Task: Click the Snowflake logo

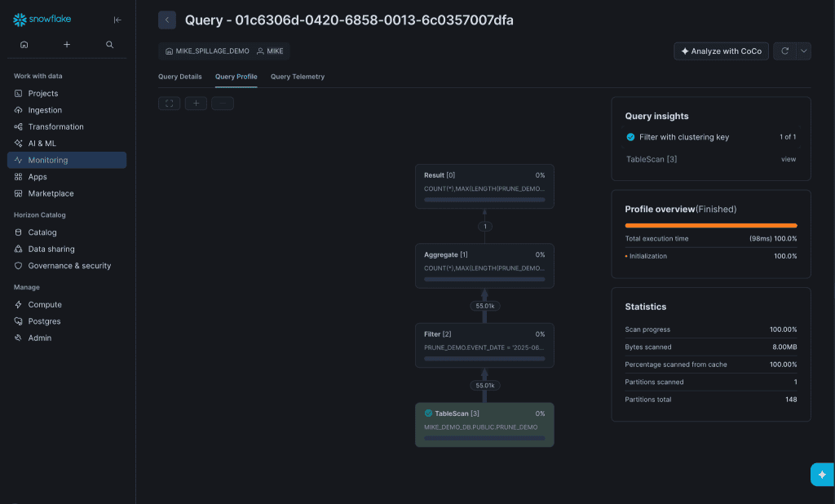Action: [x=42, y=20]
